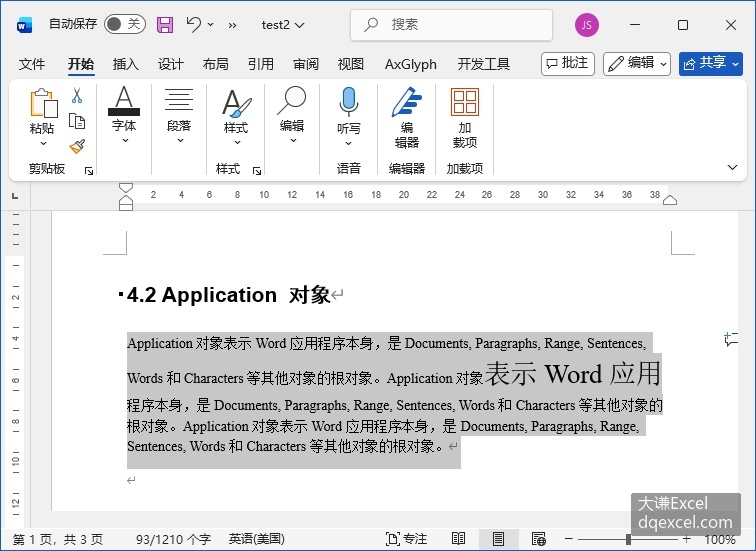Open the undo history dropdown arrow
The image size is (756, 551).
(211, 24)
